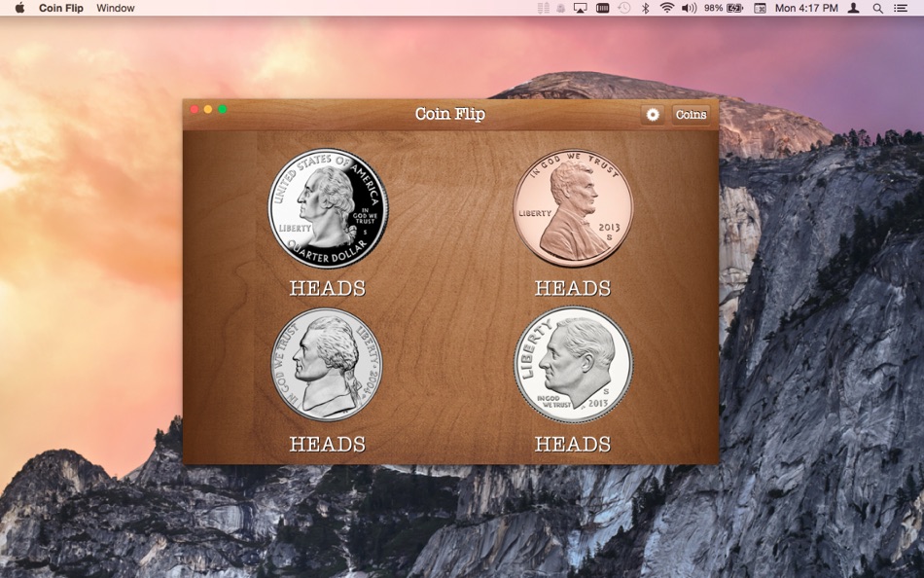Screen dimensions: 924x578
Task: Click the Coins button
Action: coord(691,115)
